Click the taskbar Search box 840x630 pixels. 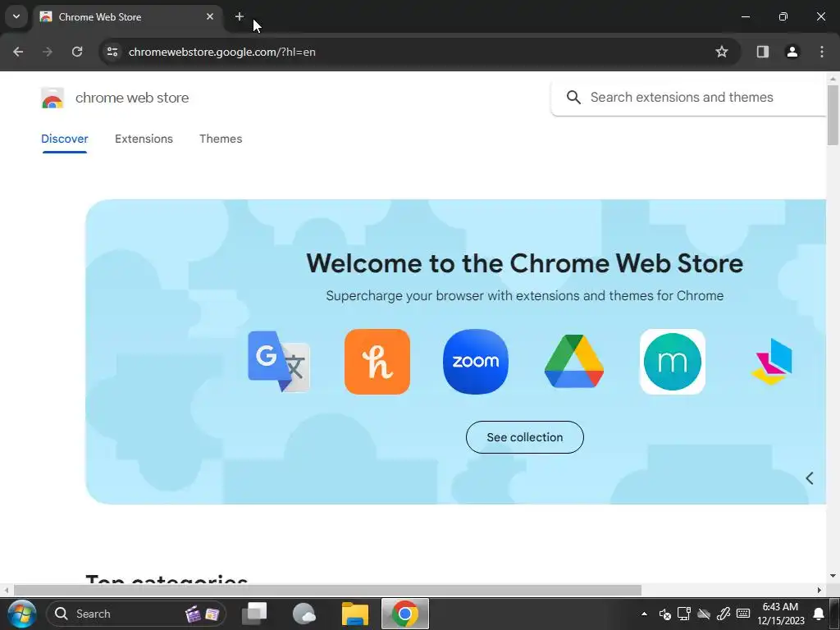[136, 614]
